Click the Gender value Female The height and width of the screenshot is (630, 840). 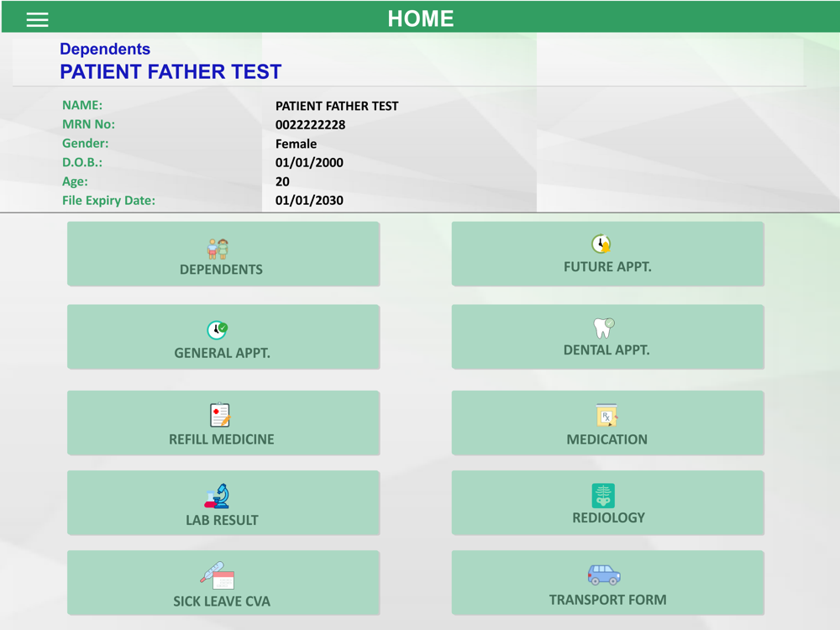click(x=296, y=144)
